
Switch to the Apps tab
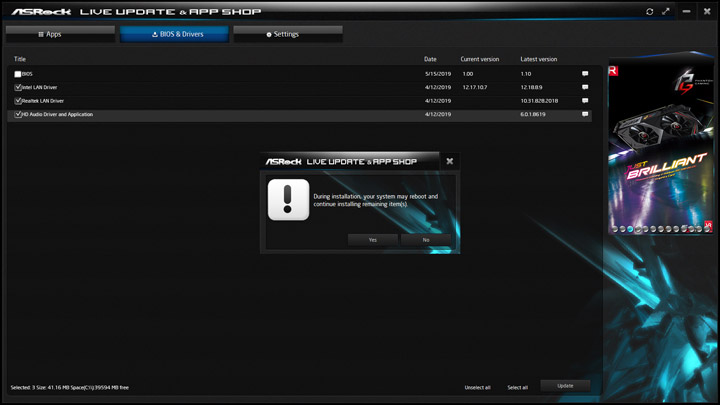click(x=60, y=34)
